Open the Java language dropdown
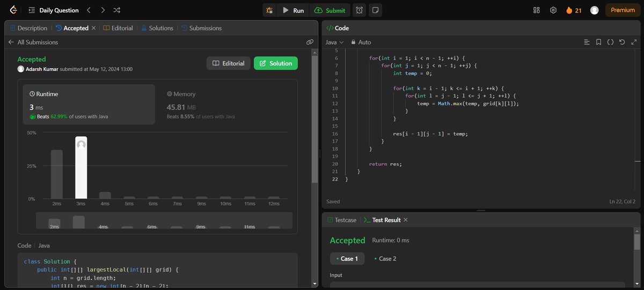This screenshot has width=644, height=290. coord(334,42)
